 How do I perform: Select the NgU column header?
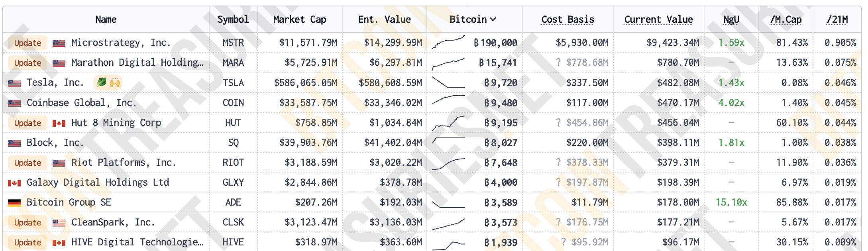point(731,19)
